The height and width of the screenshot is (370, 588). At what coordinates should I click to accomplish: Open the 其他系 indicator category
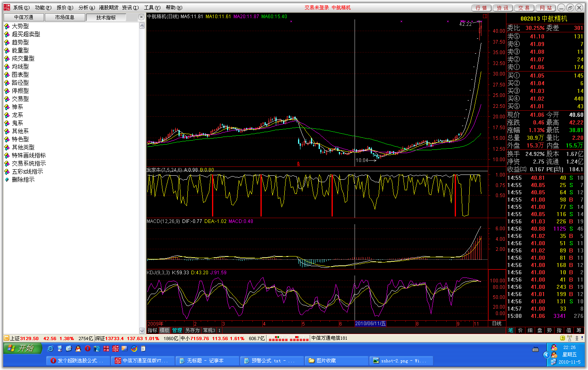click(x=20, y=131)
